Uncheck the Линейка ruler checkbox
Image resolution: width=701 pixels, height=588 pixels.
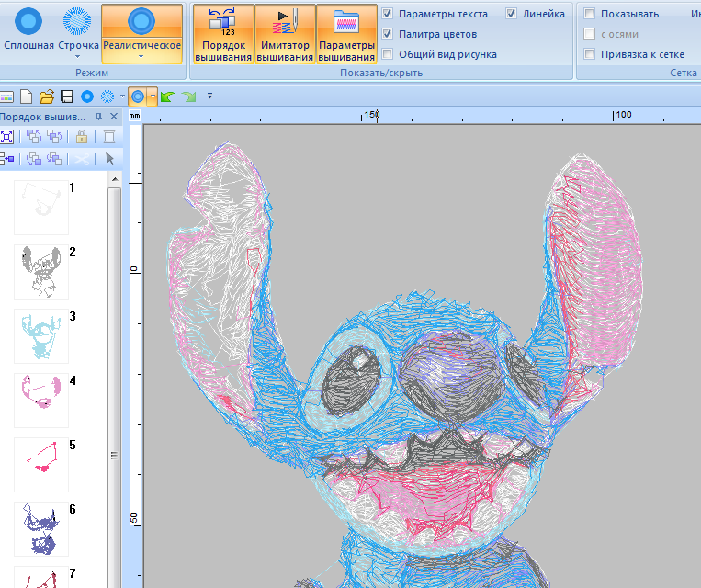(512, 14)
